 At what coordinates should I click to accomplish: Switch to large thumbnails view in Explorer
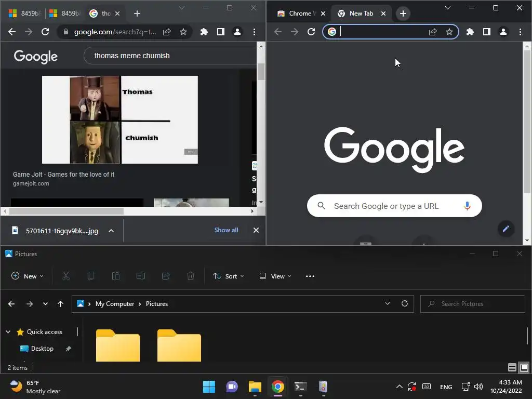(x=524, y=367)
